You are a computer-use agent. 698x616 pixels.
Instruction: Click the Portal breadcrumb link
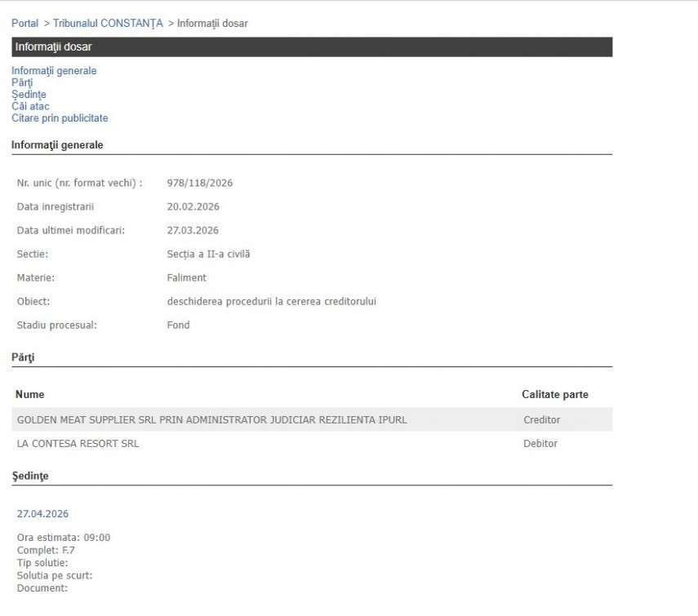coord(24,24)
